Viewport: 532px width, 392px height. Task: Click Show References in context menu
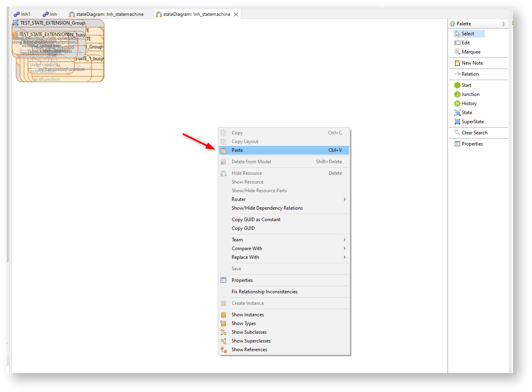point(249,350)
